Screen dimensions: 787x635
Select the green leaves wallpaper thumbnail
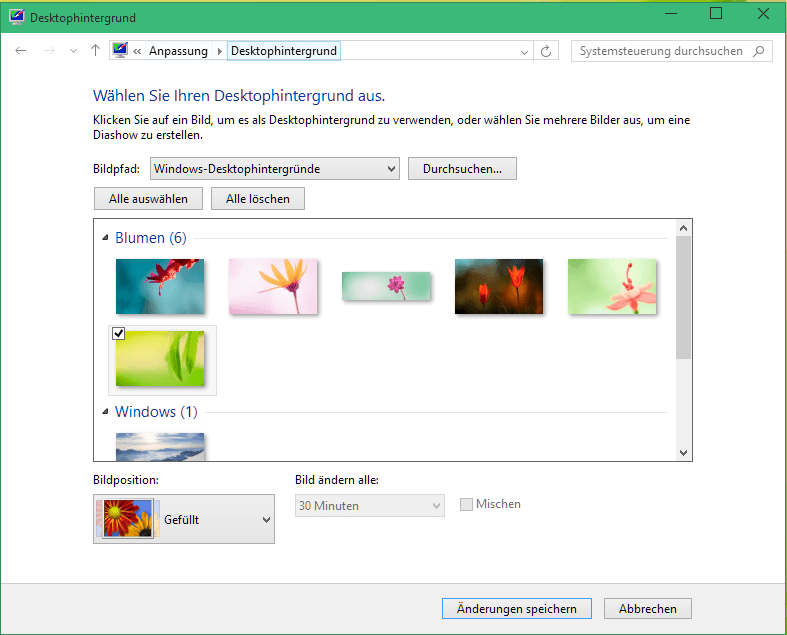[x=160, y=358]
